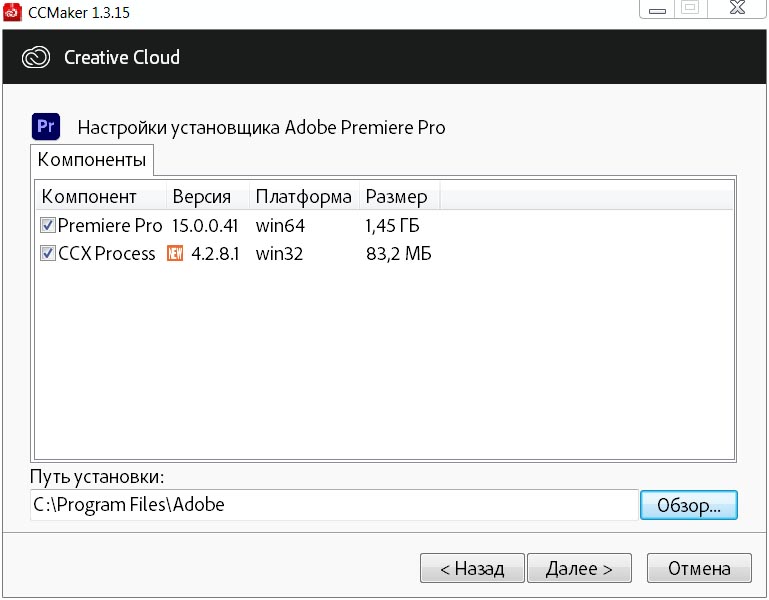Cancel setup with the Отмена button
The height and width of the screenshot is (600, 769).
699,569
